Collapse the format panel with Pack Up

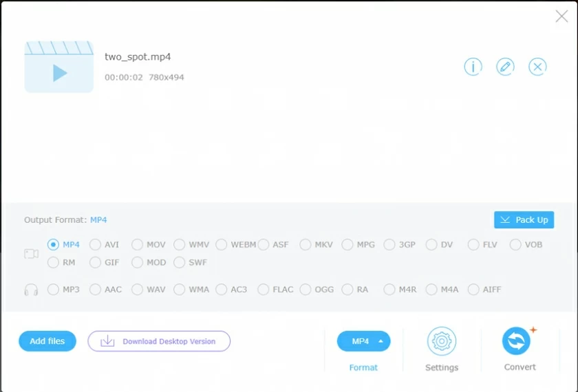[524, 220]
